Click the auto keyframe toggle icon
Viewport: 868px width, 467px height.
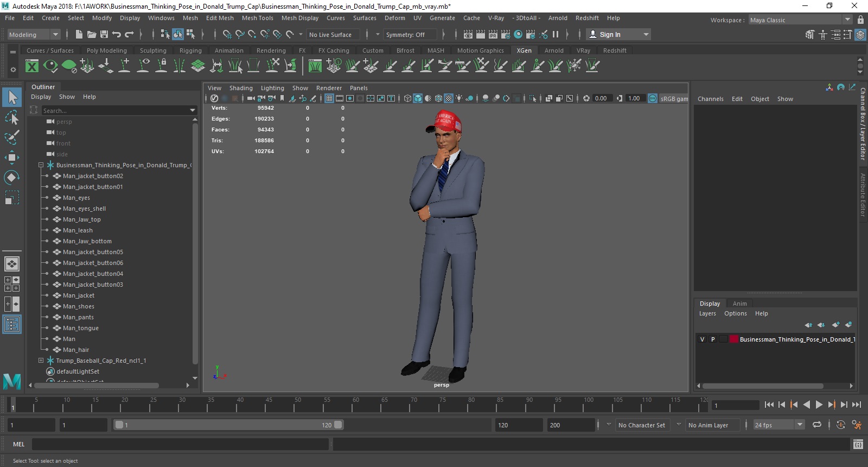click(x=840, y=425)
